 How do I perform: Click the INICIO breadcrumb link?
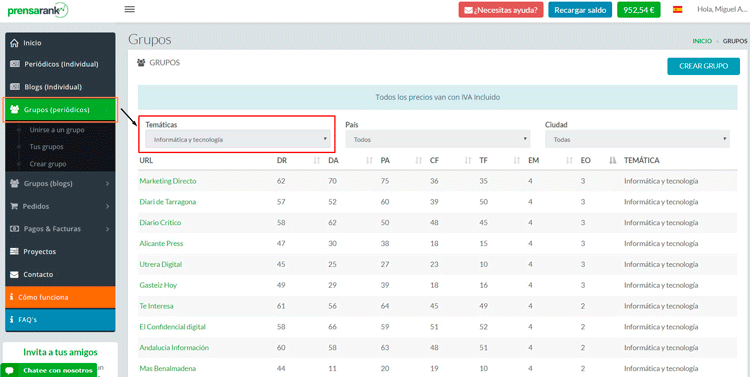[x=702, y=41]
